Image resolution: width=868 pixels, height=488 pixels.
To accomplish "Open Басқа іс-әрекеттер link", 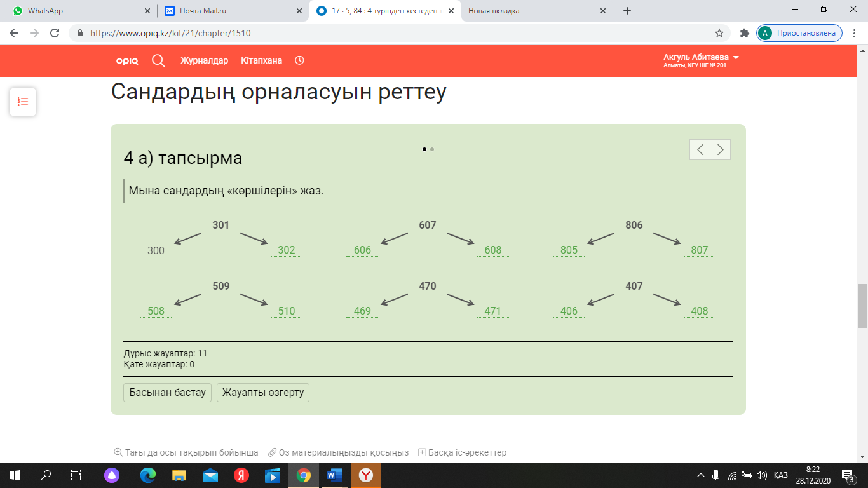I will 462,452.
